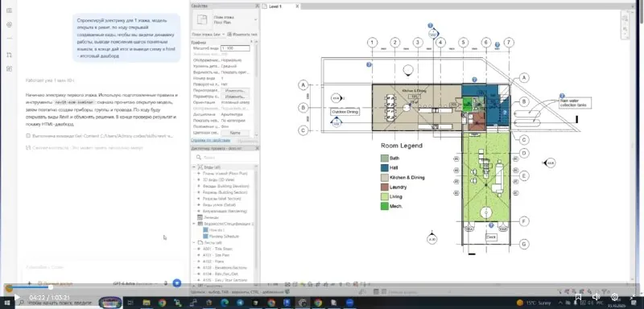Click the weather widget in the taskbar
The height and width of the screenshot is (309, 644).
[x=534, y=303]
